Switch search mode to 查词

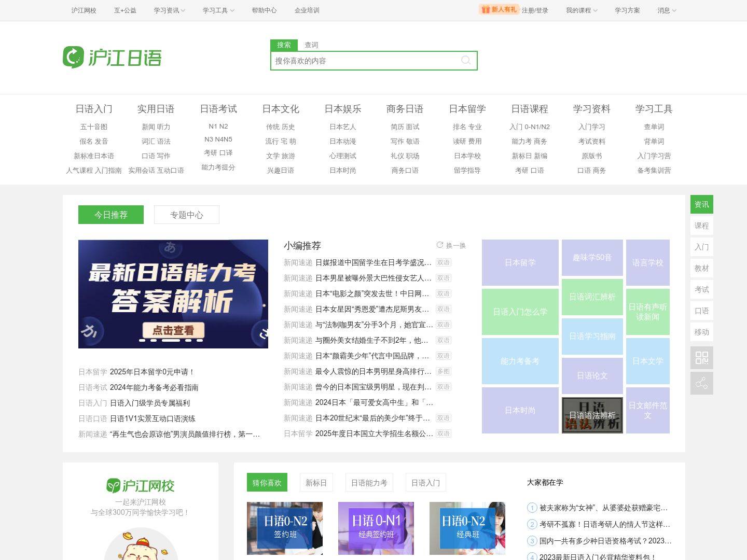click(311, 45)
